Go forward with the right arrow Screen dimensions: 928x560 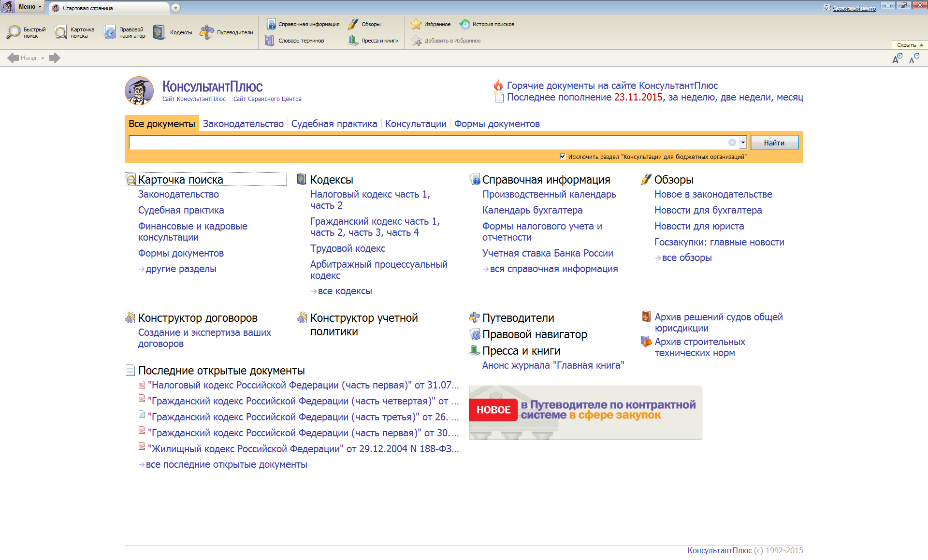coord(55,58)
